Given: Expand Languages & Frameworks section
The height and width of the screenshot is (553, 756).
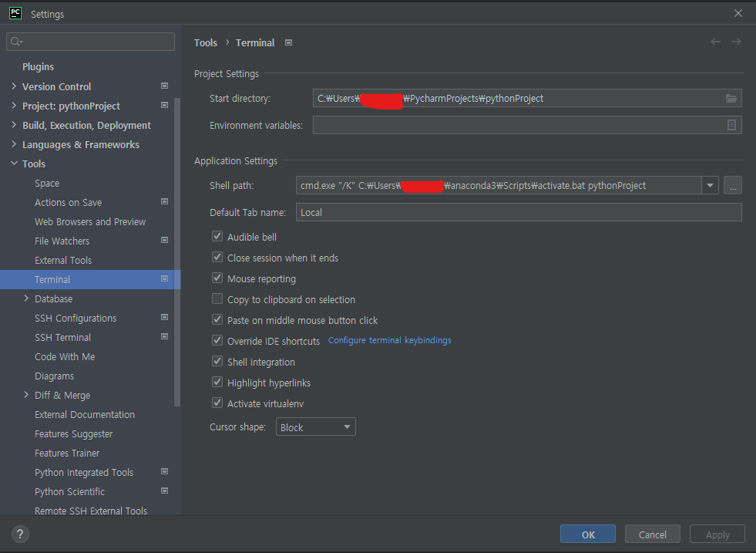Looking at the screenshot, I should (14, 144).
